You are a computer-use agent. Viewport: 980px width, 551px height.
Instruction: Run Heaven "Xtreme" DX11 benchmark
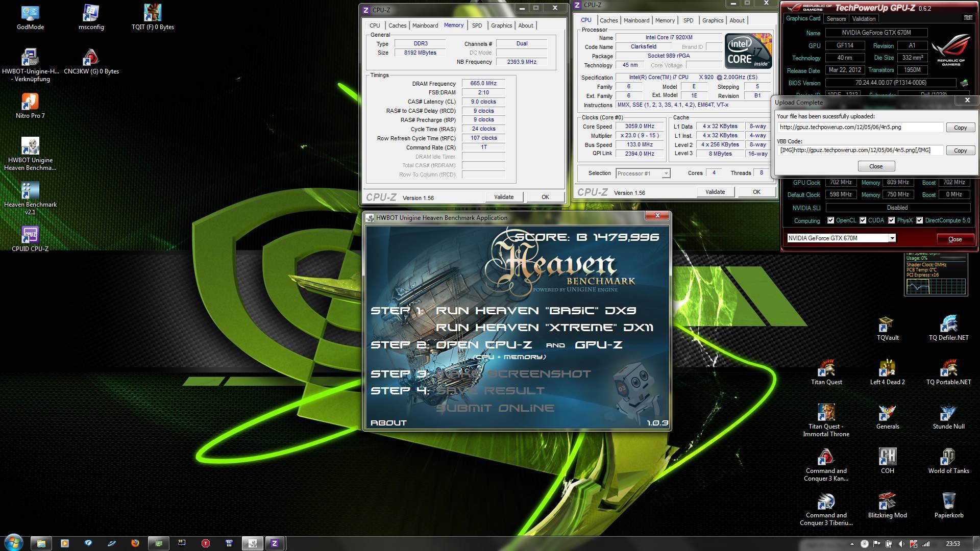coord(544,328)
